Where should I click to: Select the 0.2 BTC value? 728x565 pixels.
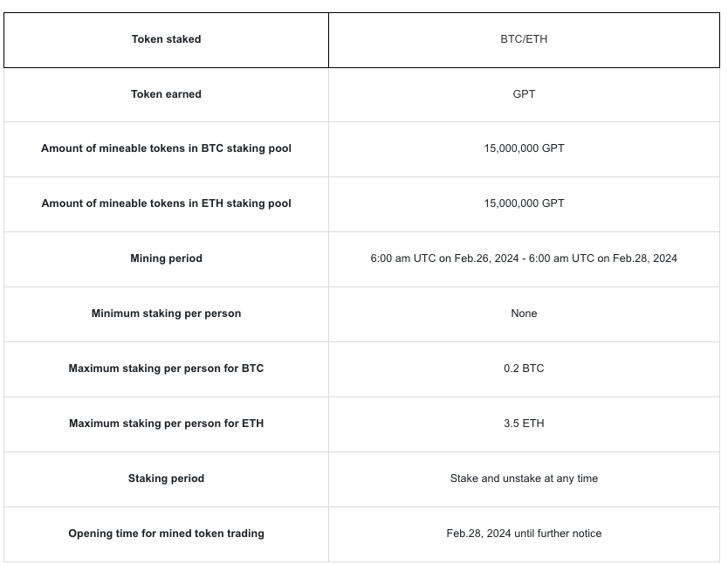[524, 369]
